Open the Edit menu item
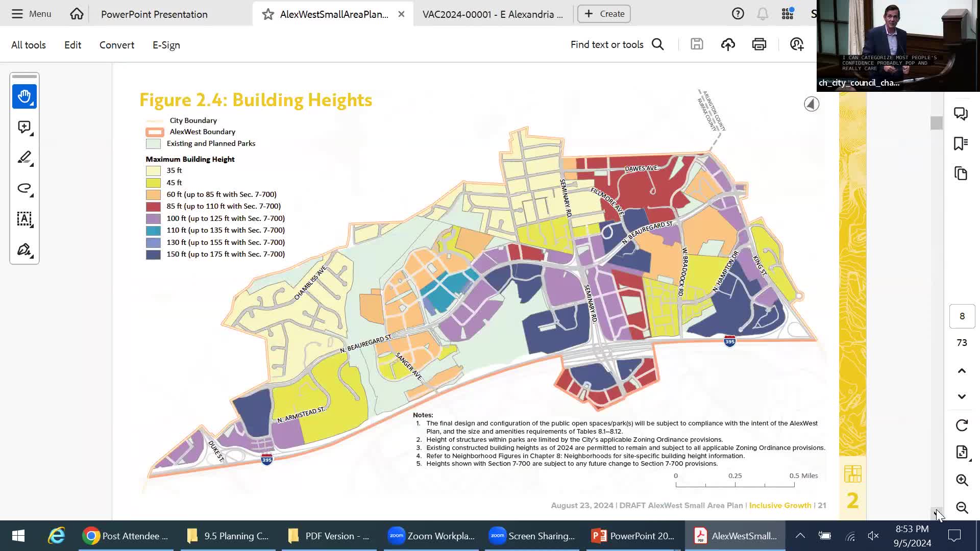 [x=72, y=45]
